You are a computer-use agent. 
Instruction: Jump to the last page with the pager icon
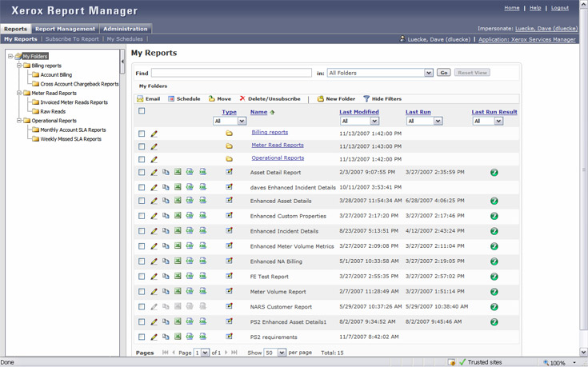point(234,353)
